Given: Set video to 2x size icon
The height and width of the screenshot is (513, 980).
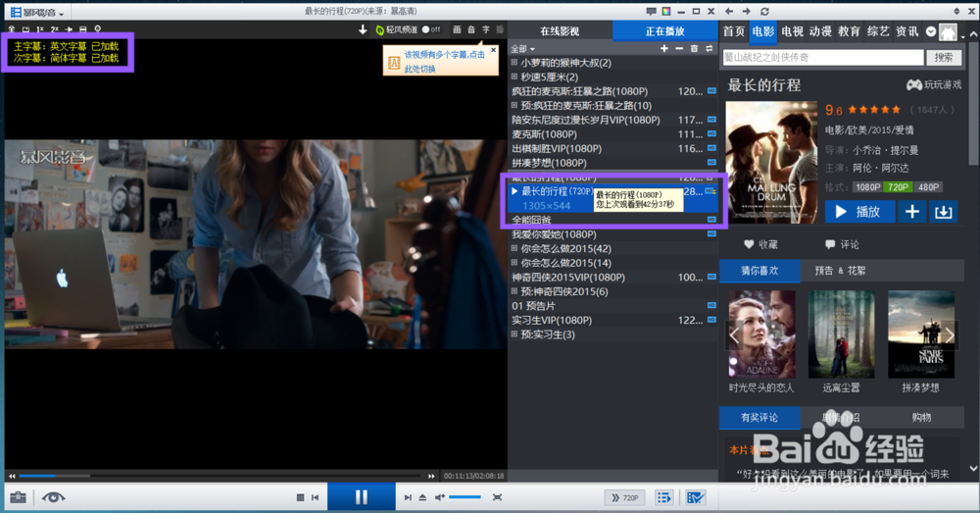Looking at the screenshot, I should coord(54,29).
